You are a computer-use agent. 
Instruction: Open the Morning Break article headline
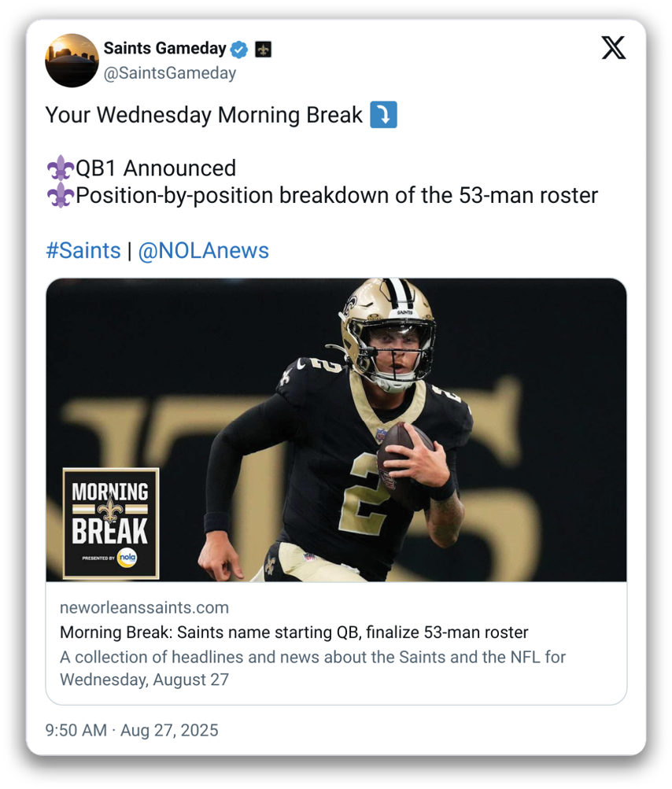tap(294, 632)
